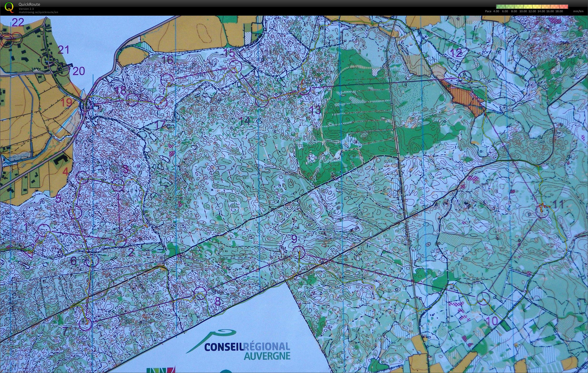This screenshot has height=373, width=588.
Task: Click the Conseil Régional Auvergne logo
Action: point(238,344)
